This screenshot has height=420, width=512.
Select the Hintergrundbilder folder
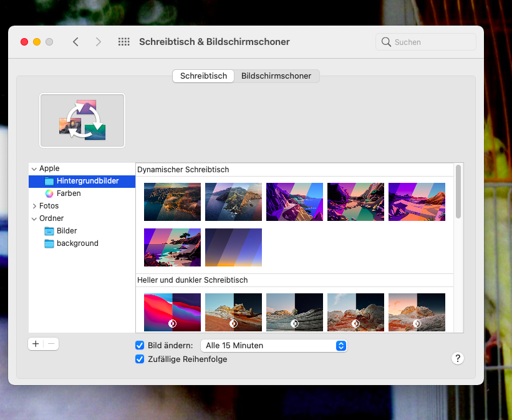tap(82, 181)
